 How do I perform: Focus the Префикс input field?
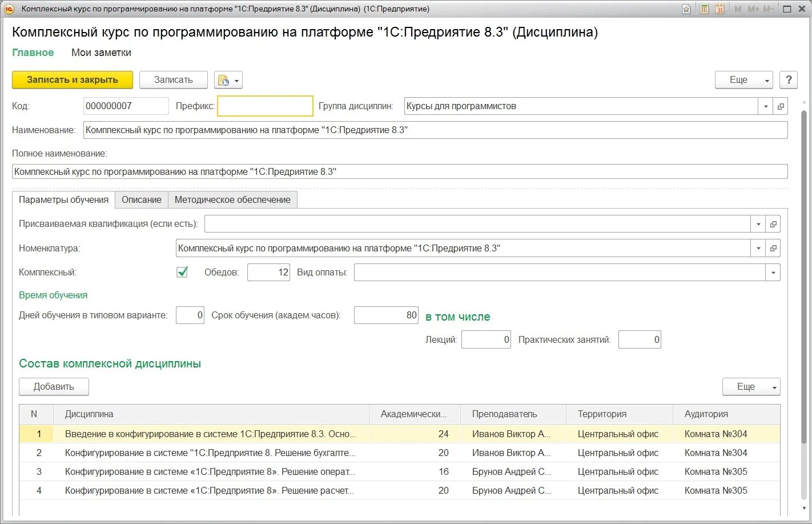266,106
